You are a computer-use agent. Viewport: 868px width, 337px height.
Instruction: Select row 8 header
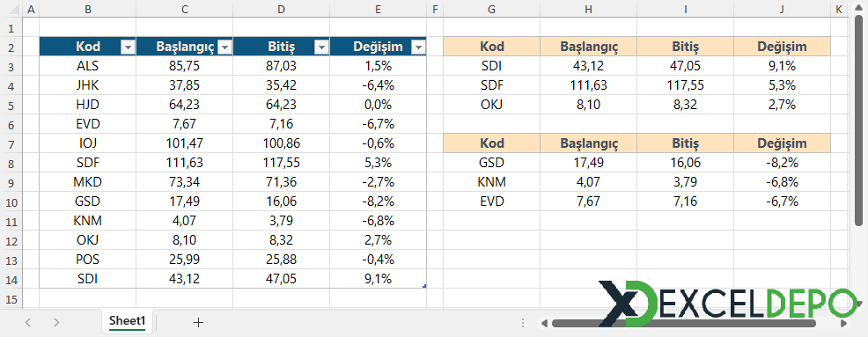(x=11, y=164)
